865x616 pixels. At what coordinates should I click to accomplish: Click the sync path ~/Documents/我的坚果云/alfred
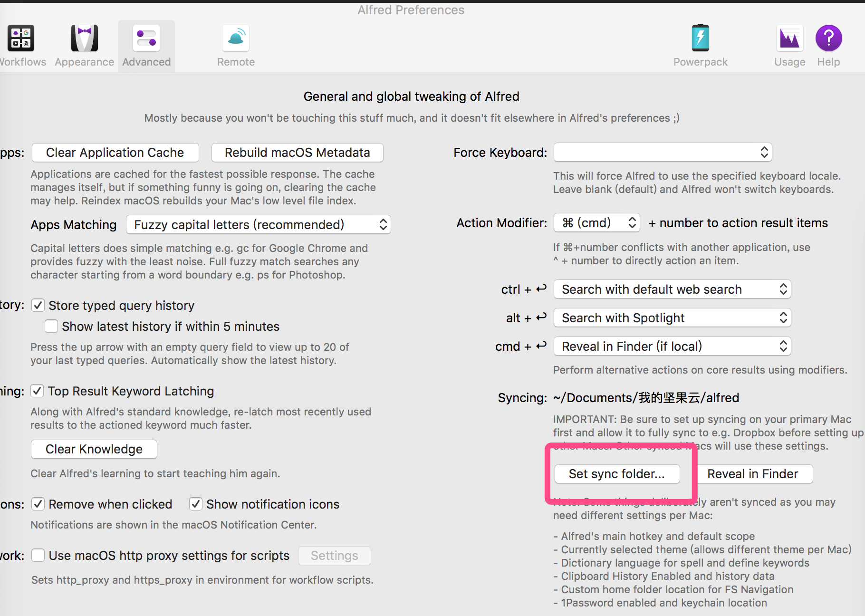pos(646,397)
